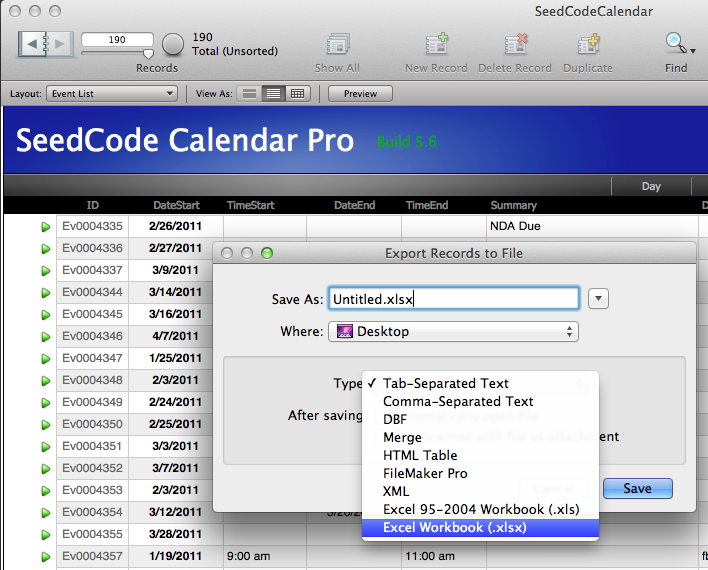Click the Delete Record icon
Image resolution: width=708 pixels, height=570 pixels.
(515, 44)
